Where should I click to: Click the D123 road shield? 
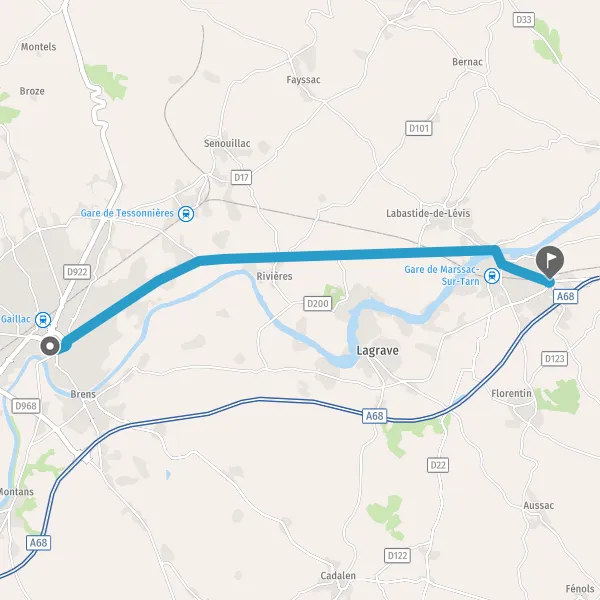(554, 359)
